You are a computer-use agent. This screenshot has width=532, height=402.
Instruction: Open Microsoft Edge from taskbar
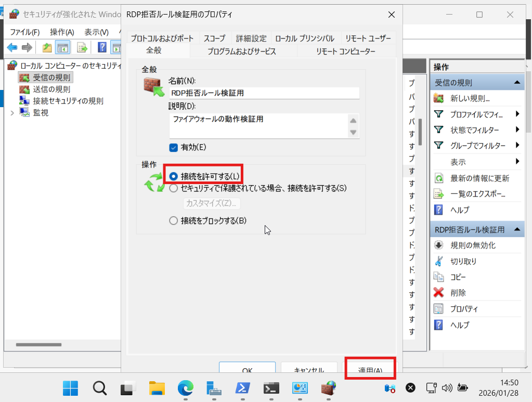pyautogui.click(x=186, y=388)
